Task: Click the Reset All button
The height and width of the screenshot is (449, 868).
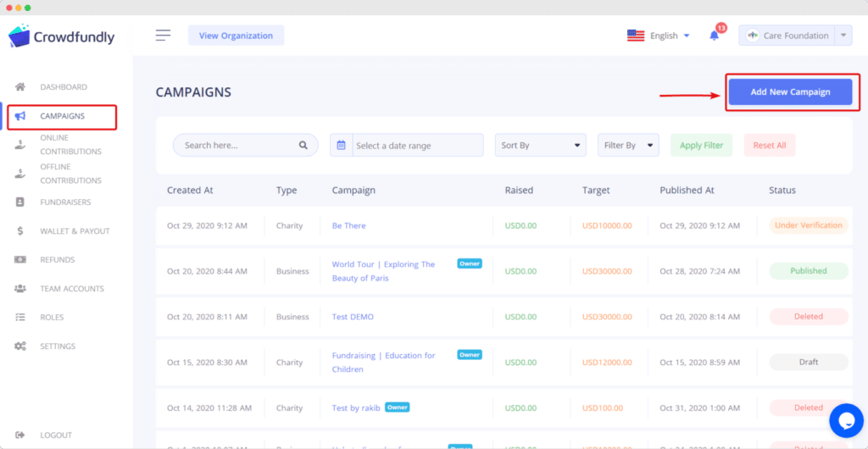Action: click(770, 146)
